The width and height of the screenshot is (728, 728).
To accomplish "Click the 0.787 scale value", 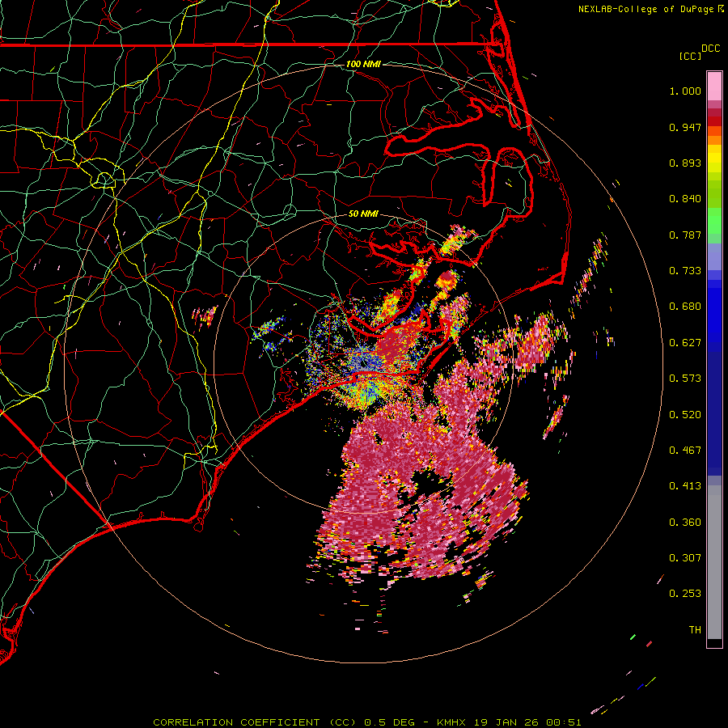I will click(685, 235).
